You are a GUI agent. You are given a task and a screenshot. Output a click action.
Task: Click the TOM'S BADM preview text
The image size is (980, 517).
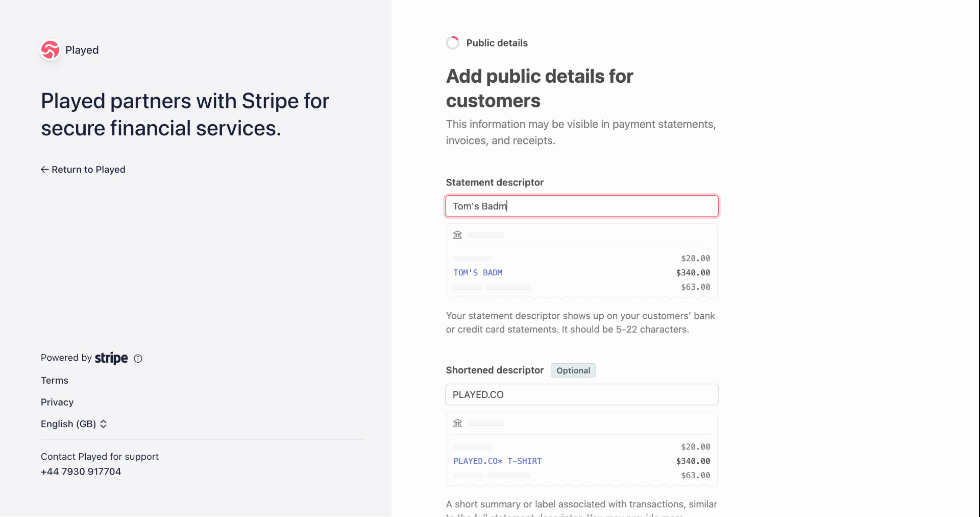[x=478, y=273]
